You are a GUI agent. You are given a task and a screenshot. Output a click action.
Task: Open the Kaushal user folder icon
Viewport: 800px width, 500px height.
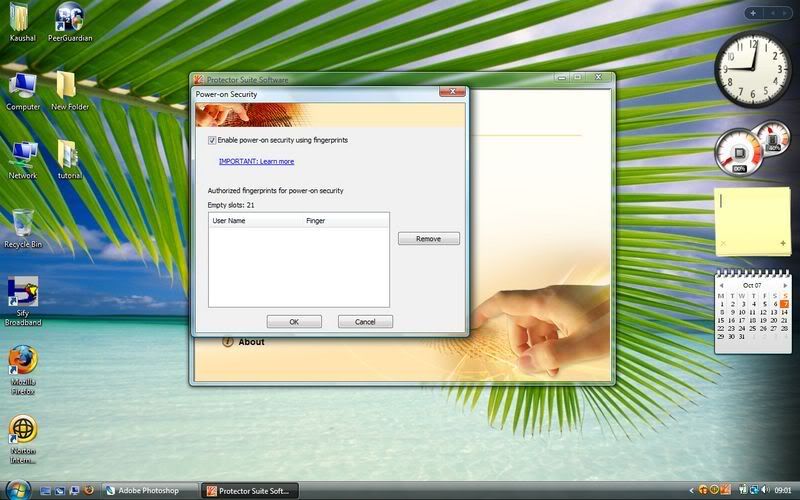[x=21, y=22]
